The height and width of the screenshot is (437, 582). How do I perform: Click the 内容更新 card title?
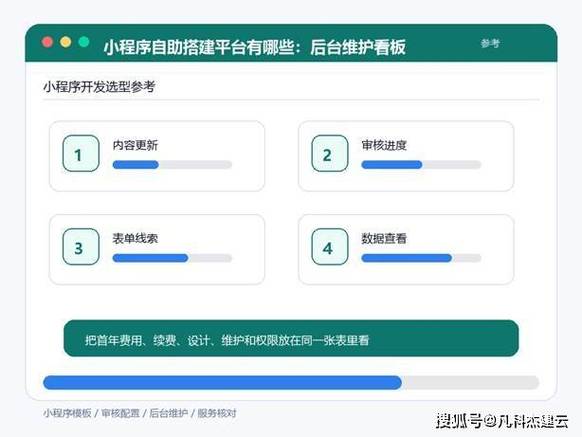click(135, 145)
